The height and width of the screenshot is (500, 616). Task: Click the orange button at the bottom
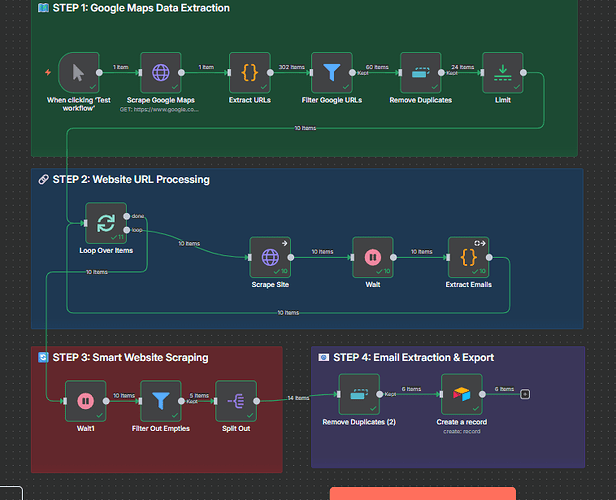point(423,493)
